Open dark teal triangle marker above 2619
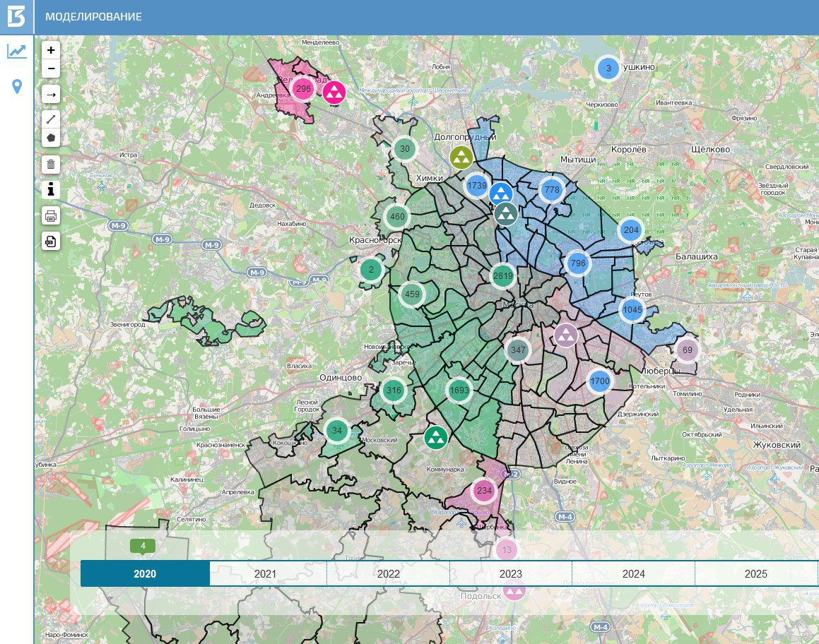This screenshot has height=644, width=819. (506, 214)
